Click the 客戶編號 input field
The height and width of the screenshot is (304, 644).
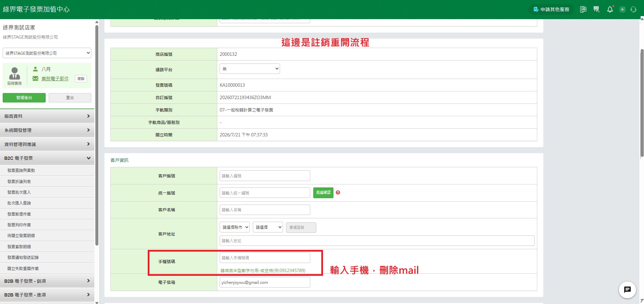(265, 176)
